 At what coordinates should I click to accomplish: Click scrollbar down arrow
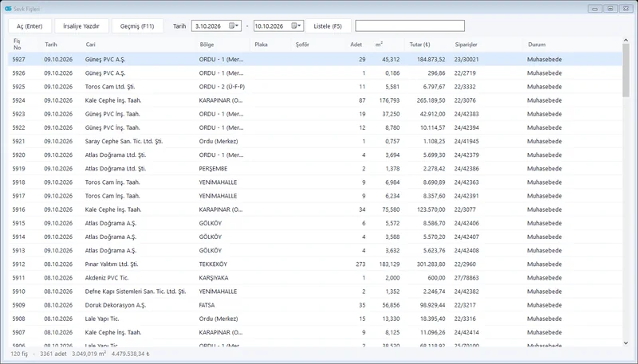click(x=626, y=342)
